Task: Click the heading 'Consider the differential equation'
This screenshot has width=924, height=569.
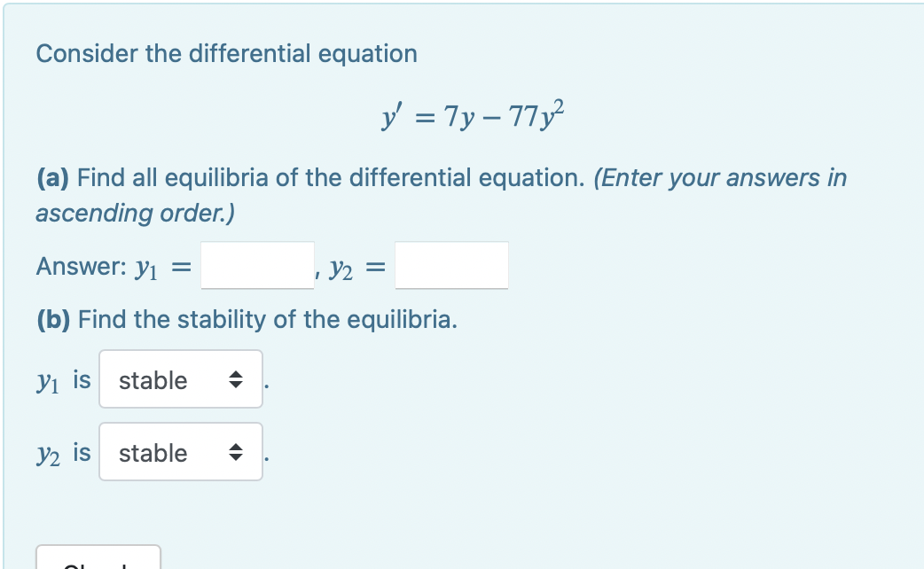Action: click(x=226, y=54)
